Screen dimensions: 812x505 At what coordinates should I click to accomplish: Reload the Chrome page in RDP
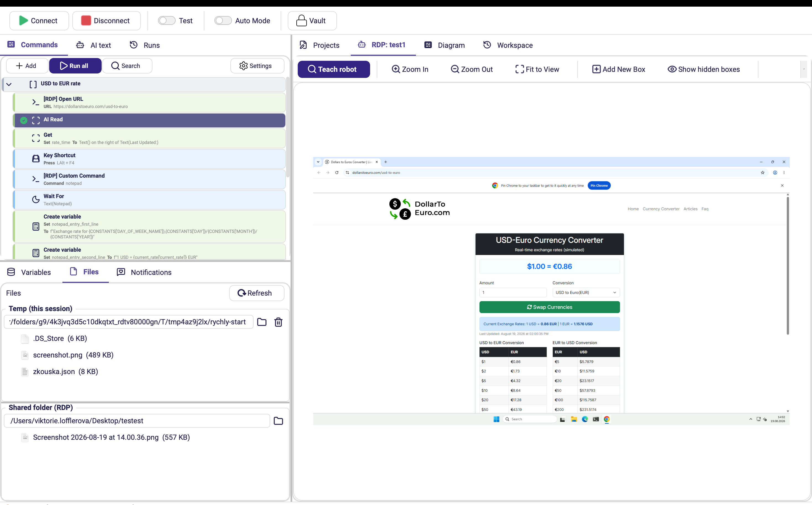pos(337,173)
